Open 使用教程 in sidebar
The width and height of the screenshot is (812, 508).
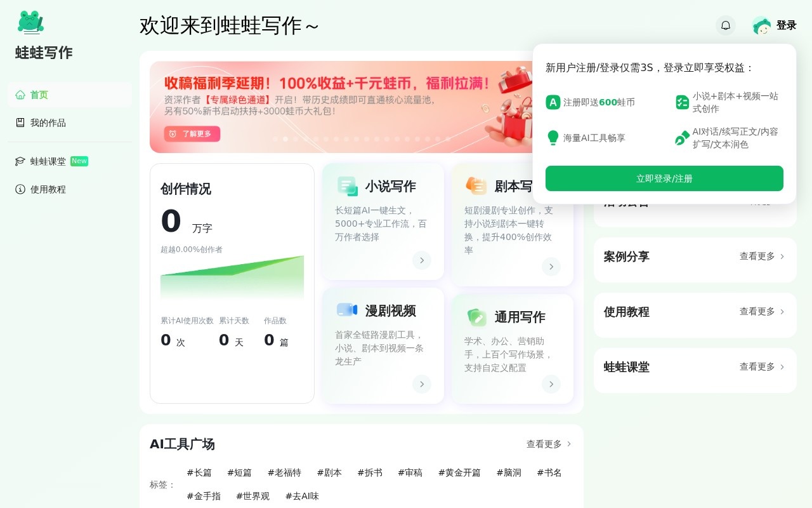[x=70, y=189]
